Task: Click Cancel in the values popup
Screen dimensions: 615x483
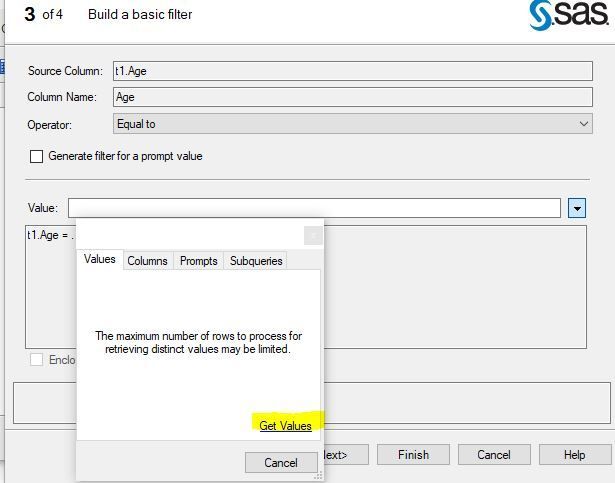Action: pos(281,463)
